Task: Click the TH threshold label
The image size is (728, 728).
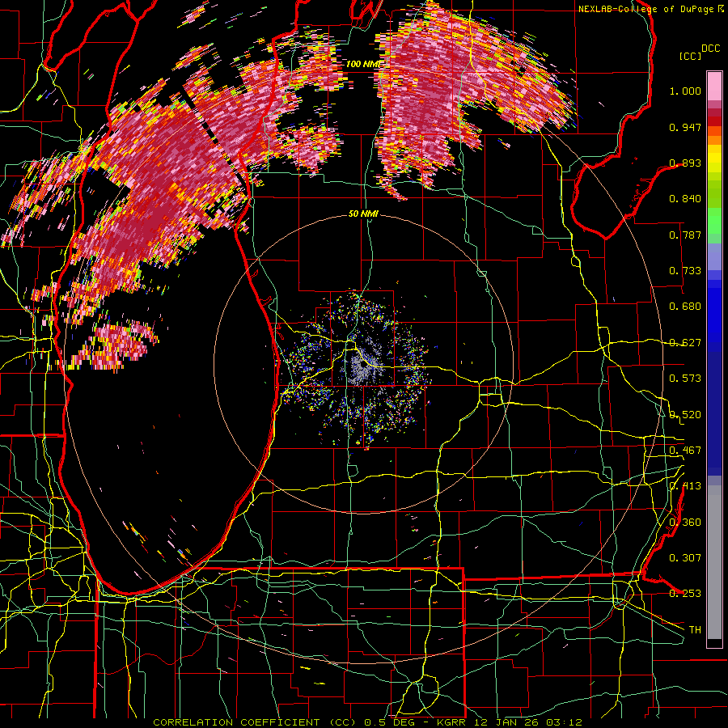Action: pyautogui.click(x=695, y=630)
